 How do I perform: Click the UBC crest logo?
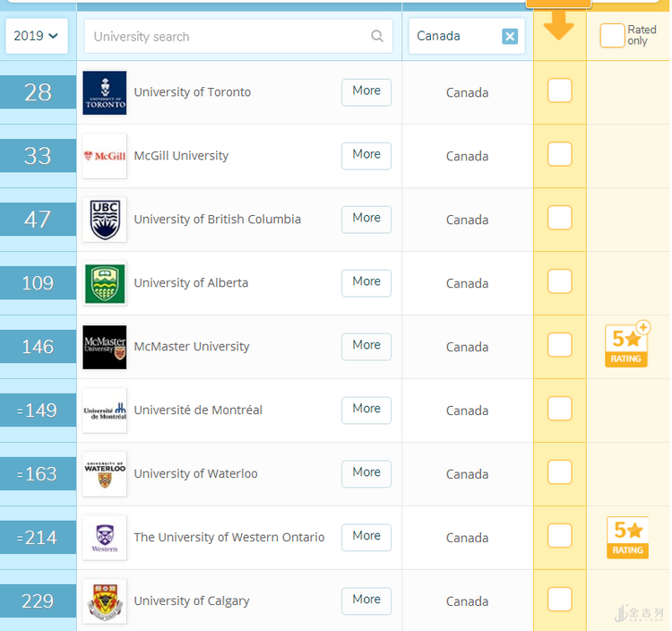[105, 220]
